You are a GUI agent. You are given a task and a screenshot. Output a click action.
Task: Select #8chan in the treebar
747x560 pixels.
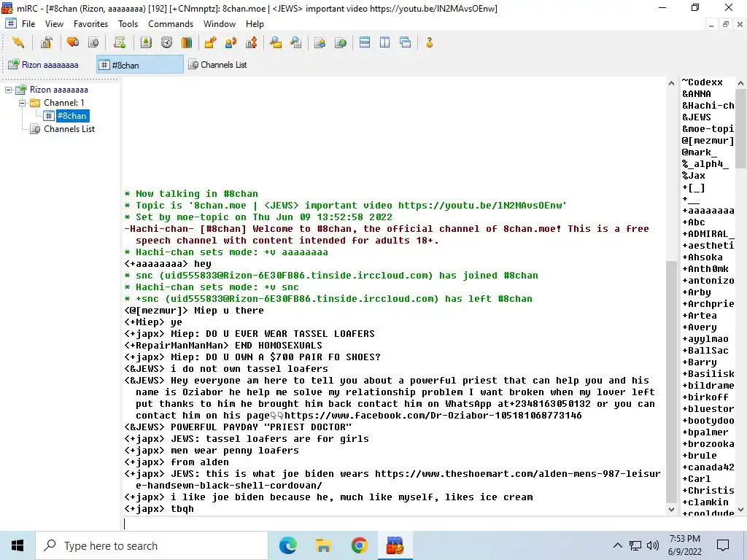click(x=72, y=116)
